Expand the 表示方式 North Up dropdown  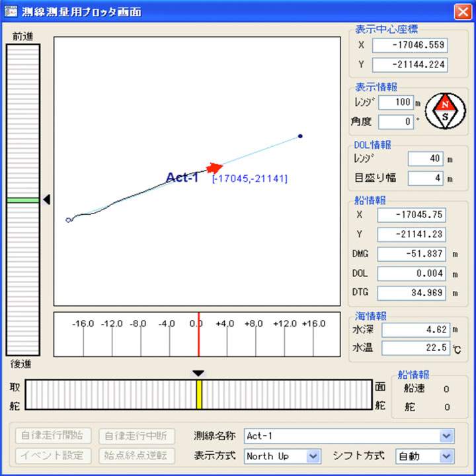(313, 456)
